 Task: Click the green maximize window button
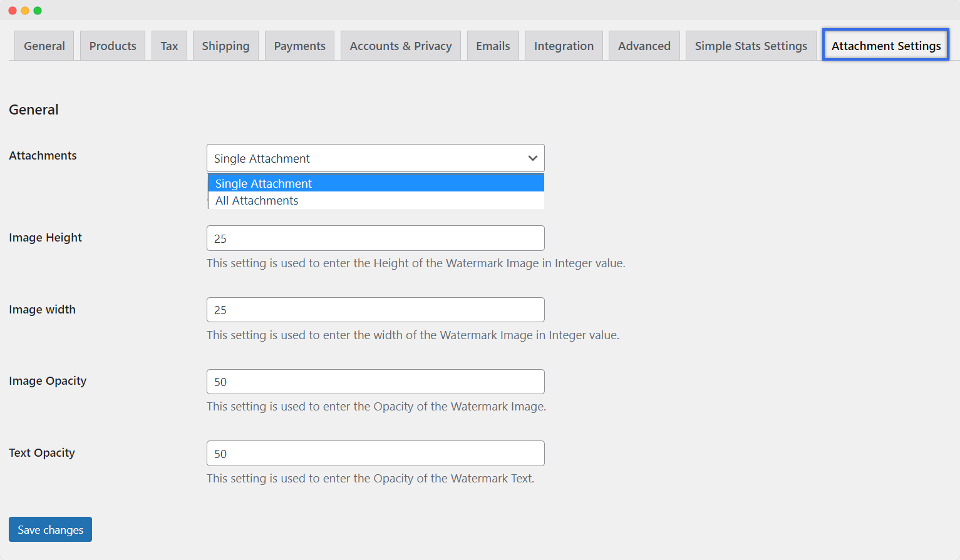coord(38,11)
